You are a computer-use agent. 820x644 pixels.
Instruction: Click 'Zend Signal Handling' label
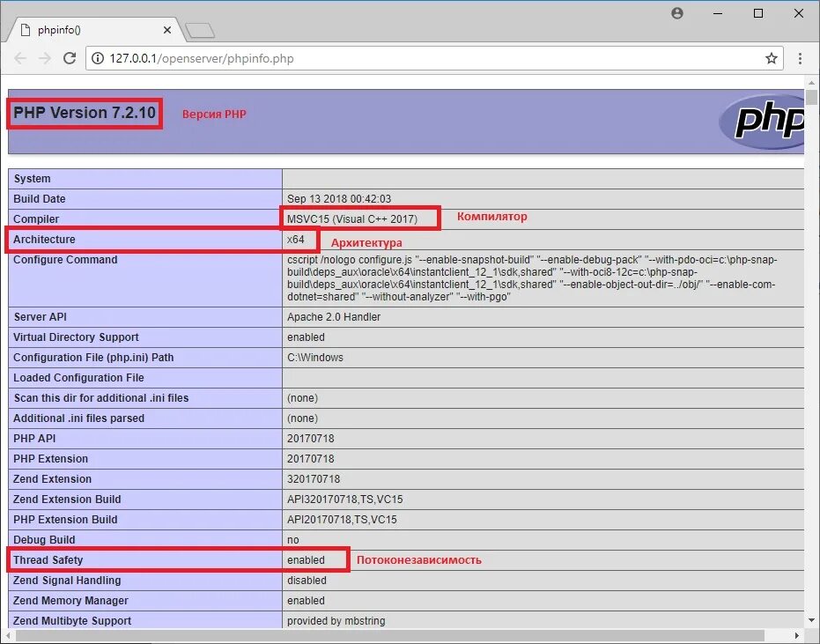(x=67, y=581)
